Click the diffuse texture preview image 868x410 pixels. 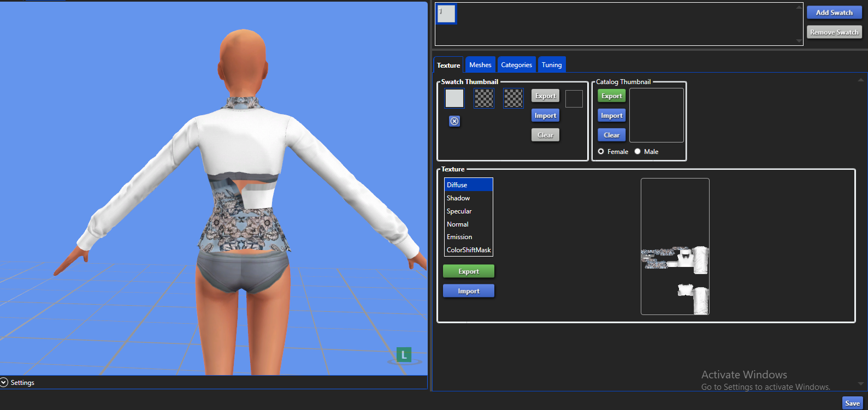click(x=675, y=247)
